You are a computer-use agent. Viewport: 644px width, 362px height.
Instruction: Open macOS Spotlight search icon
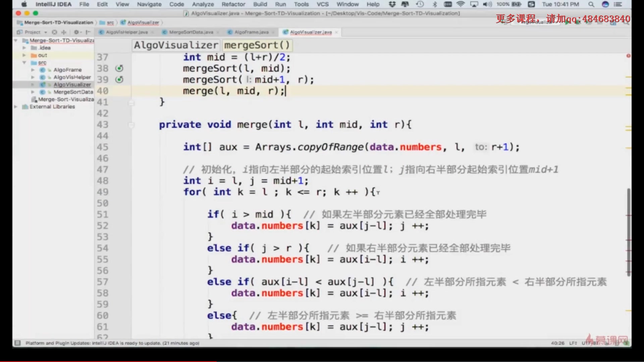(591, 4)
